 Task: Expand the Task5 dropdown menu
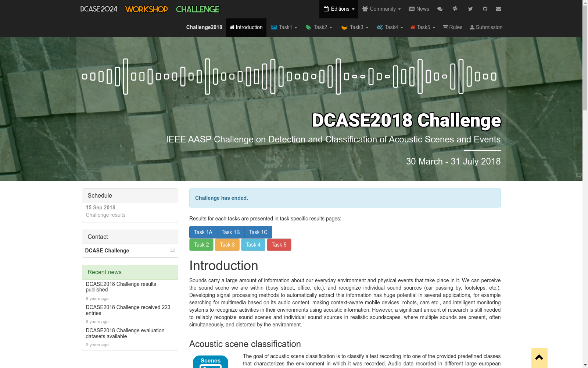pos(423,28)
